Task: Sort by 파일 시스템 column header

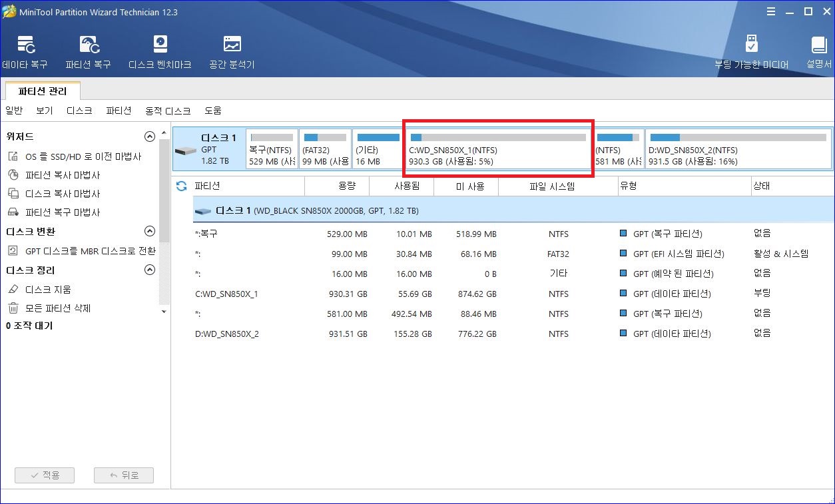Action: point(558,186)
